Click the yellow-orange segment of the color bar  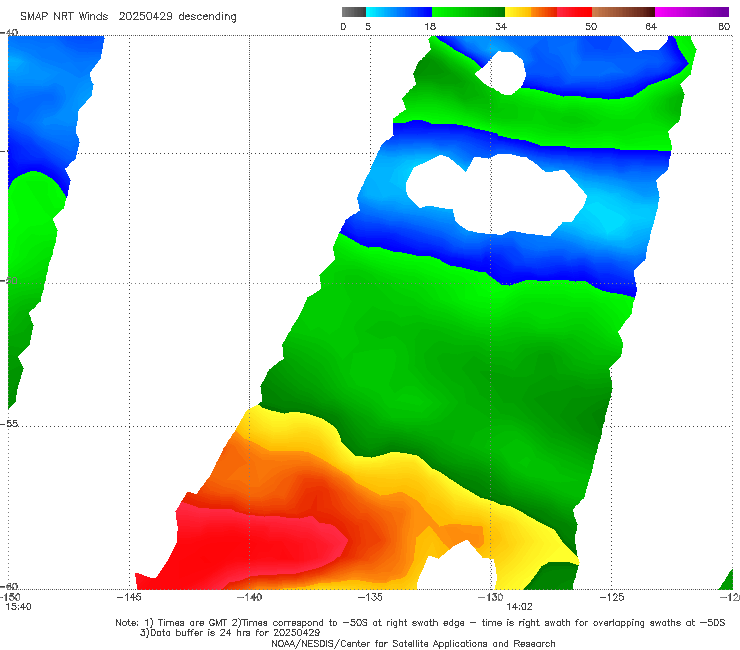point(531,12)
